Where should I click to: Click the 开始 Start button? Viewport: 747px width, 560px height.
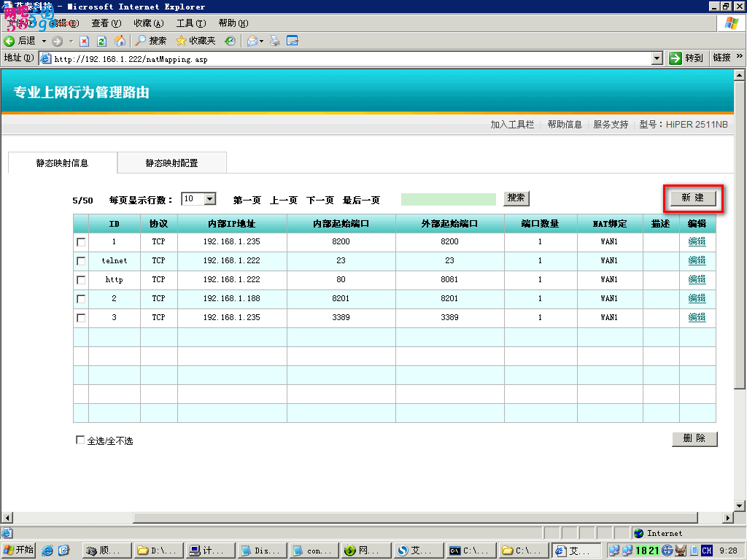pos(18,550)
